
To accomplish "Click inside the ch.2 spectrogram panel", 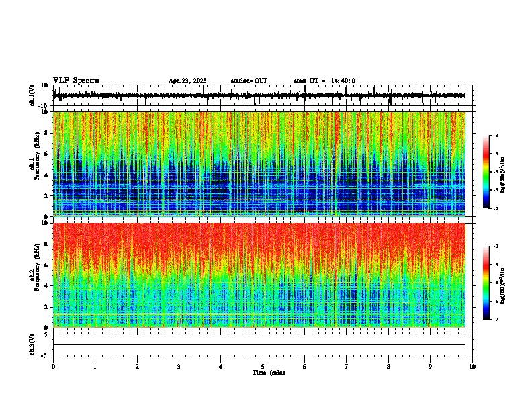I will click(x=259, y=275).
